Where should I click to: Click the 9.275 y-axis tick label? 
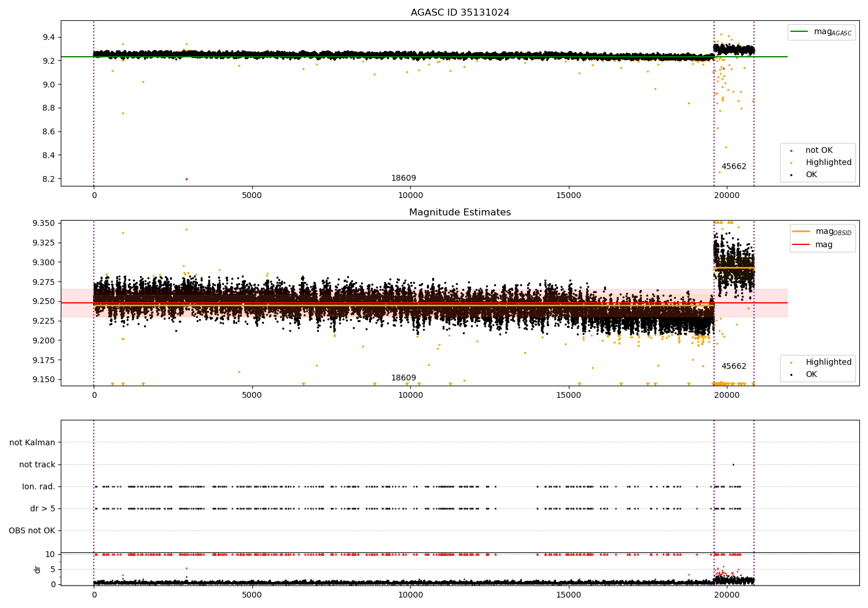point(43,282)
